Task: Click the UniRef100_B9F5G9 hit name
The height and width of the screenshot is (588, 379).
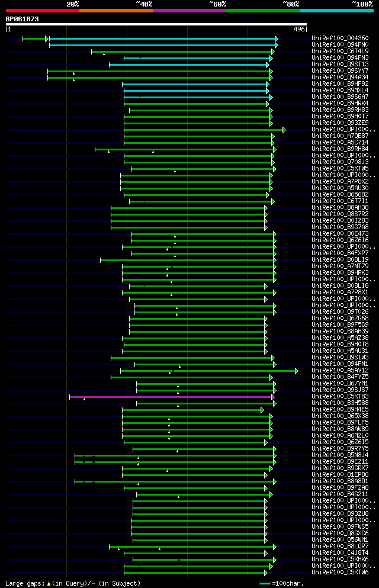Action: pyautogui.click(x=340, y=324)
